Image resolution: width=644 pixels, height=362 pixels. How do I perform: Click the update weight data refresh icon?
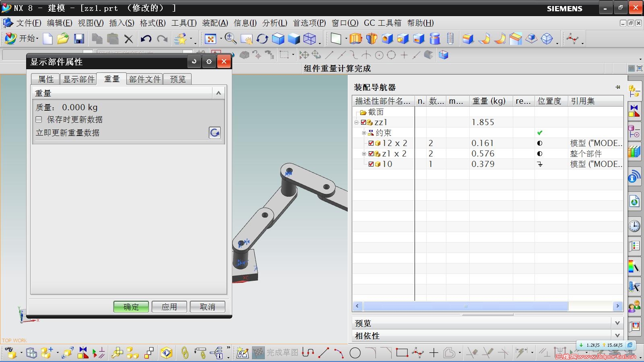[x=215, y=133]
